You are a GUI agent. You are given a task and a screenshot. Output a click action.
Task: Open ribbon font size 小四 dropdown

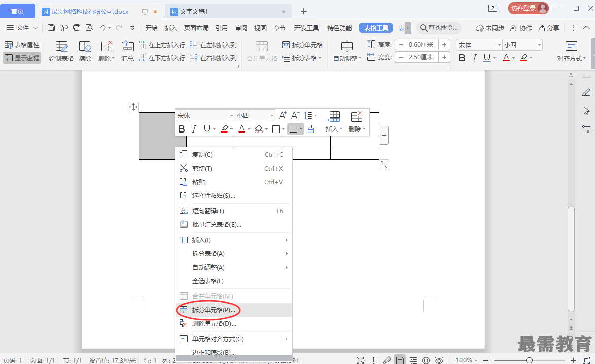pos(539,45)
